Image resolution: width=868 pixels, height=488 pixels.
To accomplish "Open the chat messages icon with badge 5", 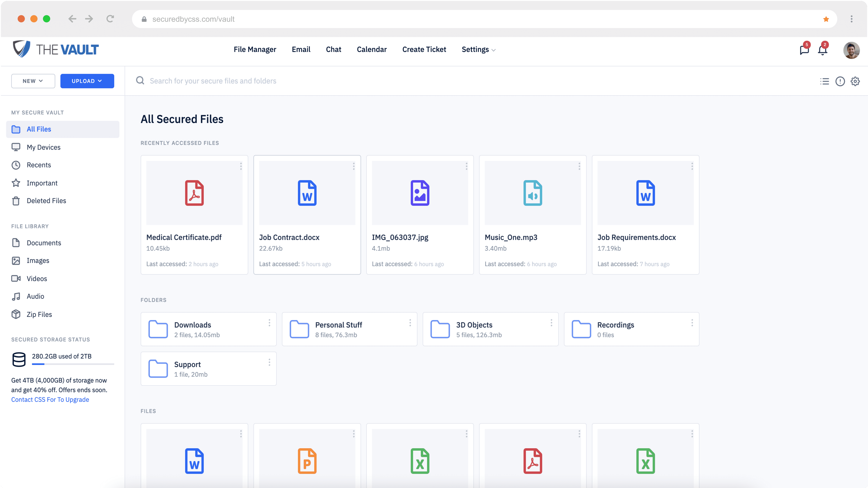I will click(804, 50).
